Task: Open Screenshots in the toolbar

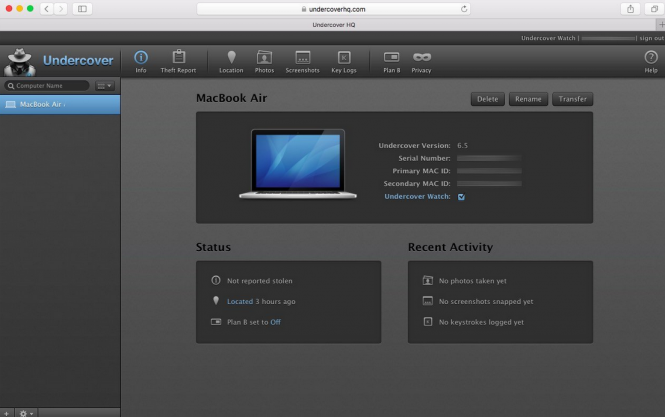Action: [302, 62]
